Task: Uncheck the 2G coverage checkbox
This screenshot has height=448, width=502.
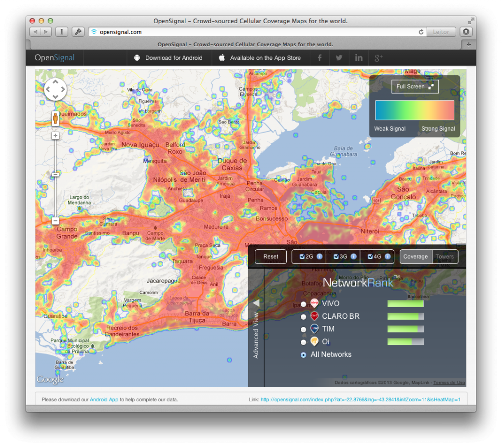Action: pos(302,257)
